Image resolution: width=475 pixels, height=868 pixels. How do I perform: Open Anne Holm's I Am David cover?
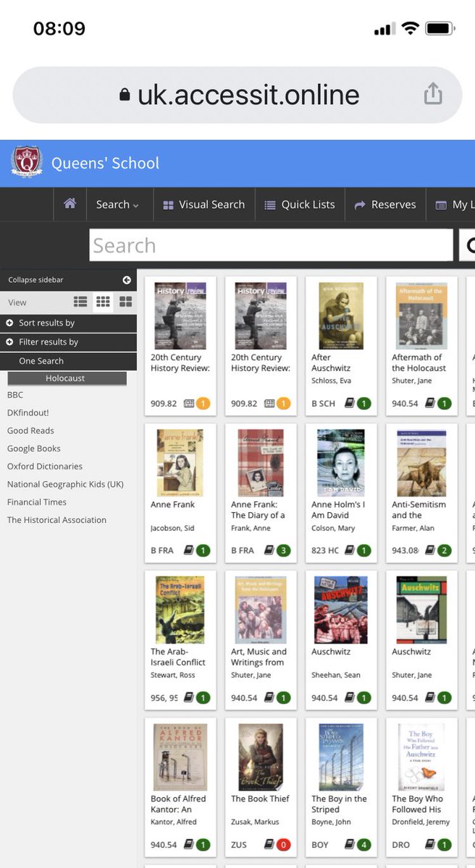click(x=341, y=463)
